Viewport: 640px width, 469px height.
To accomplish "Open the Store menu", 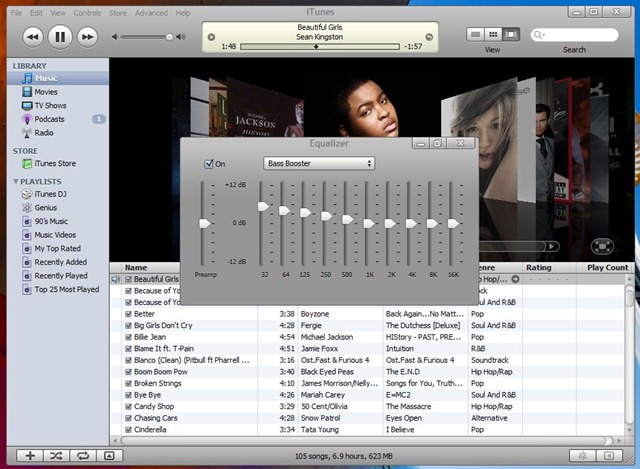I will (118, 13).
